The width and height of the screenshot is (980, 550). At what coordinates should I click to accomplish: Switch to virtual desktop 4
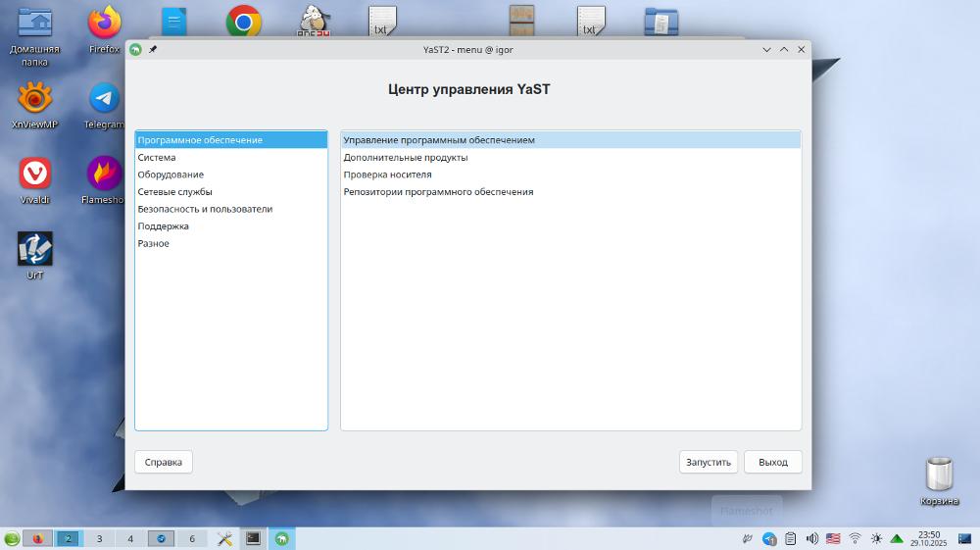click(x=130, y=538)
